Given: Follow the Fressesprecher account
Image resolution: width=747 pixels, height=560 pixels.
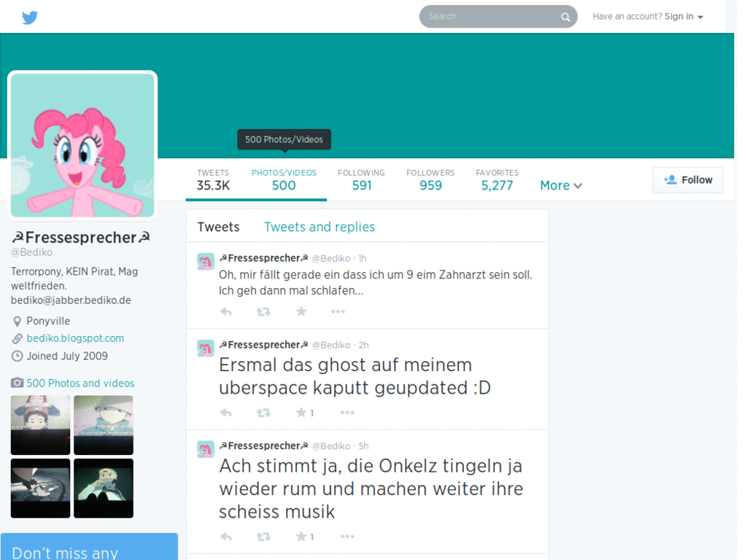Looking at the screenshot, I should [687, 180].
